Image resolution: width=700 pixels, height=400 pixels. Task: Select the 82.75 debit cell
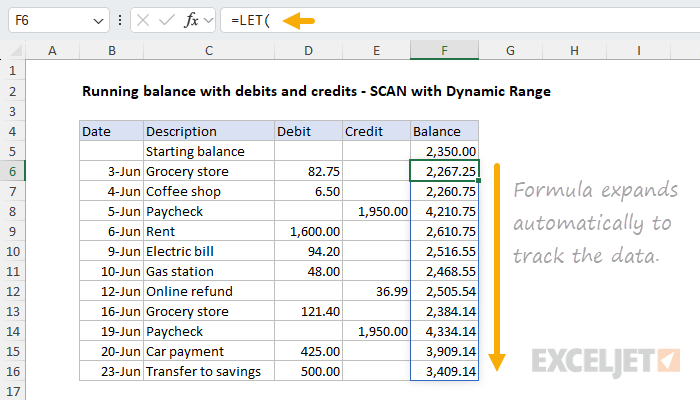tap(308, 171)
